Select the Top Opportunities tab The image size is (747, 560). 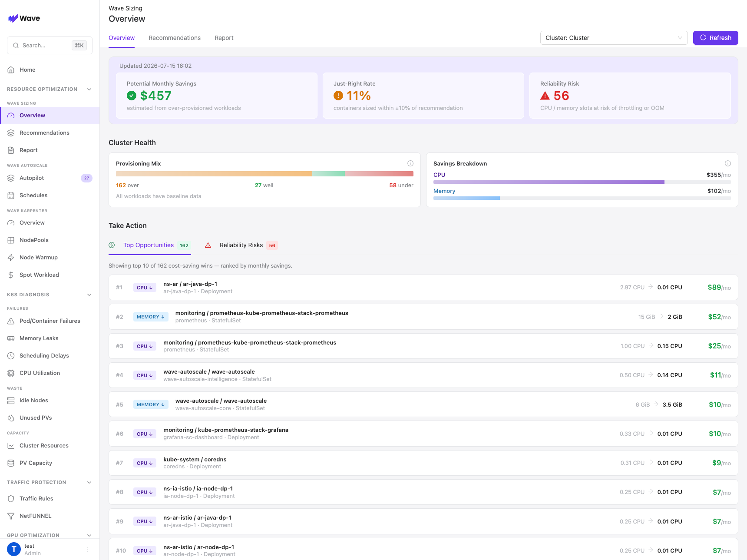click(149, 245)
